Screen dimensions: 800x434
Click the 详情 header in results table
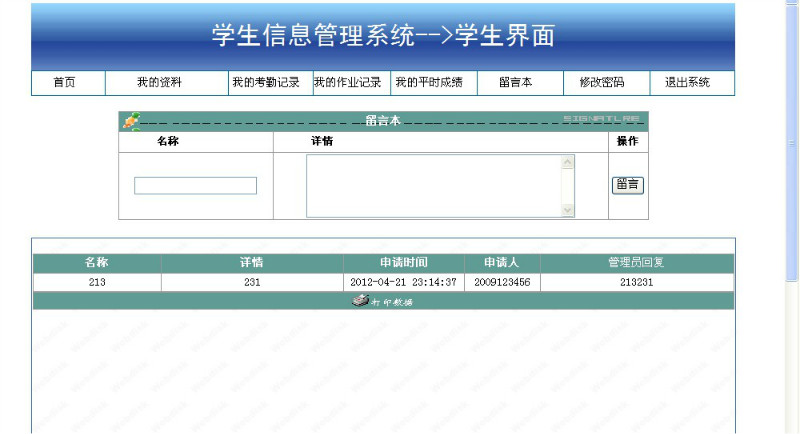point(252,263)
